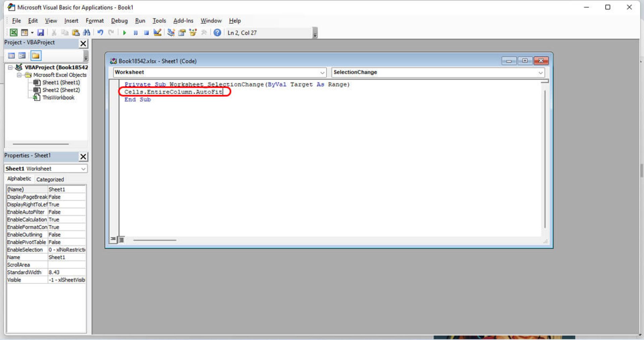Open the Object Browser icon
The height and width of the screenshot is (340, 644).
click(x=193, y=33)
